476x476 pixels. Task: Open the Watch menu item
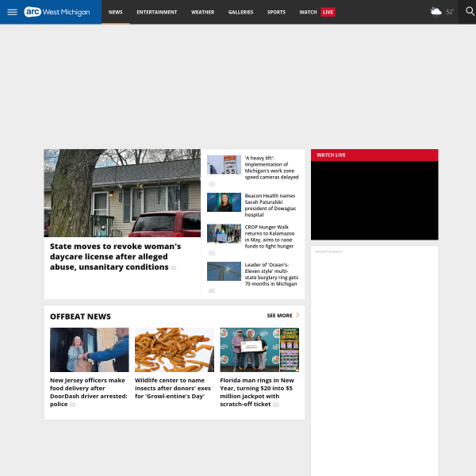[308, 12]
